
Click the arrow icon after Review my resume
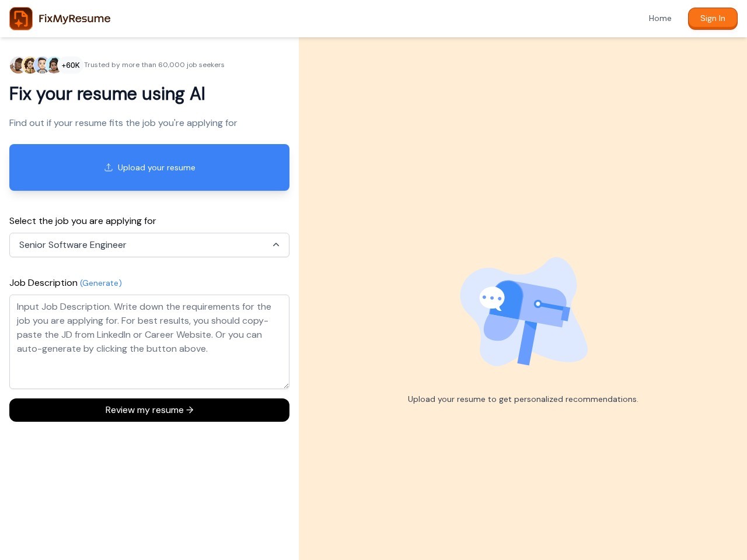coord(190,410)
